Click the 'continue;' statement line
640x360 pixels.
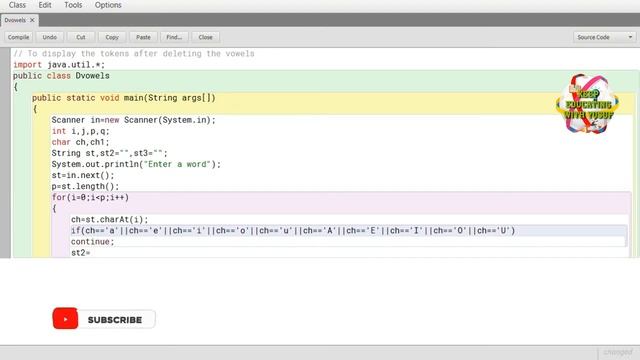pyautogui.click(x=93, y=241)
